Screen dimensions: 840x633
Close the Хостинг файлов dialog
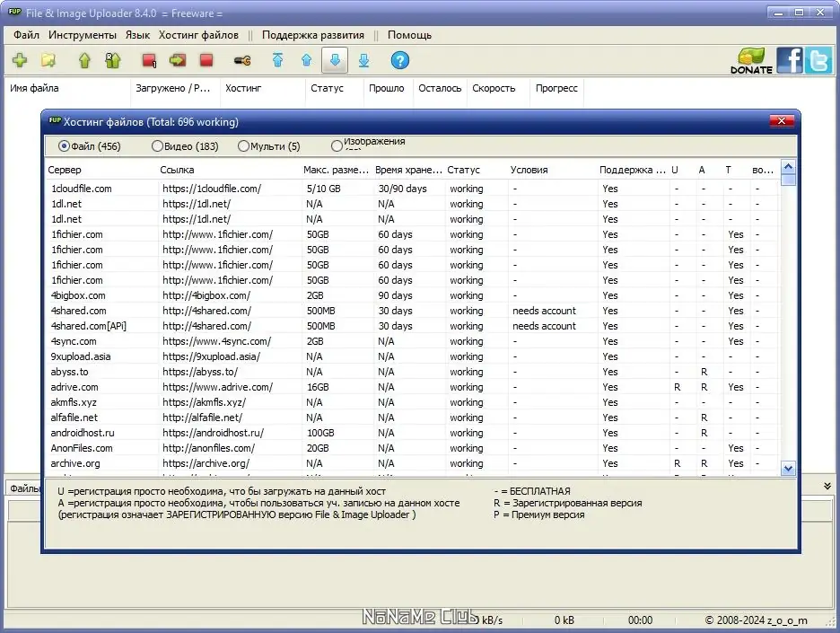[781, 120]
